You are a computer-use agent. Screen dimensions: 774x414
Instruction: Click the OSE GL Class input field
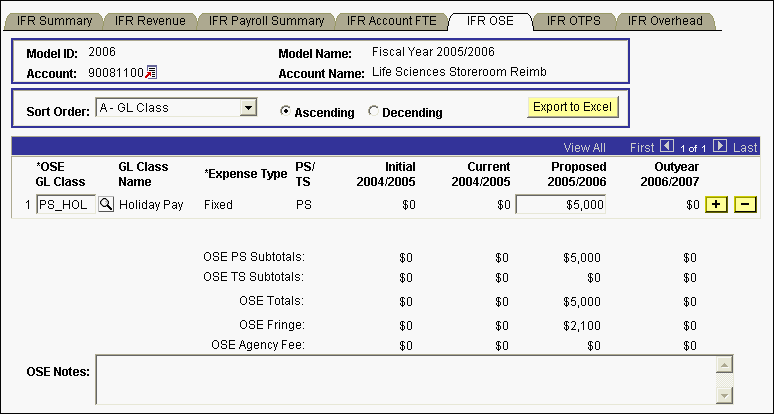[x=65, y=205]
